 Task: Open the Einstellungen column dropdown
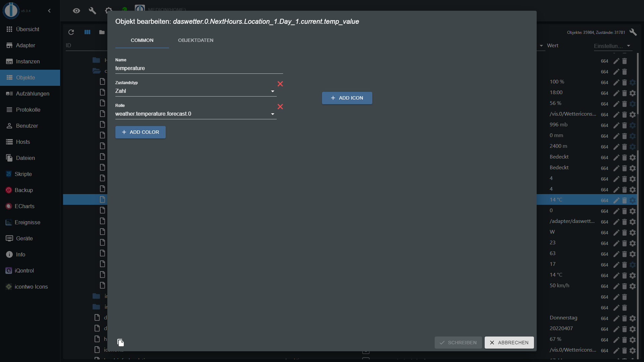(x=612, y=46)
